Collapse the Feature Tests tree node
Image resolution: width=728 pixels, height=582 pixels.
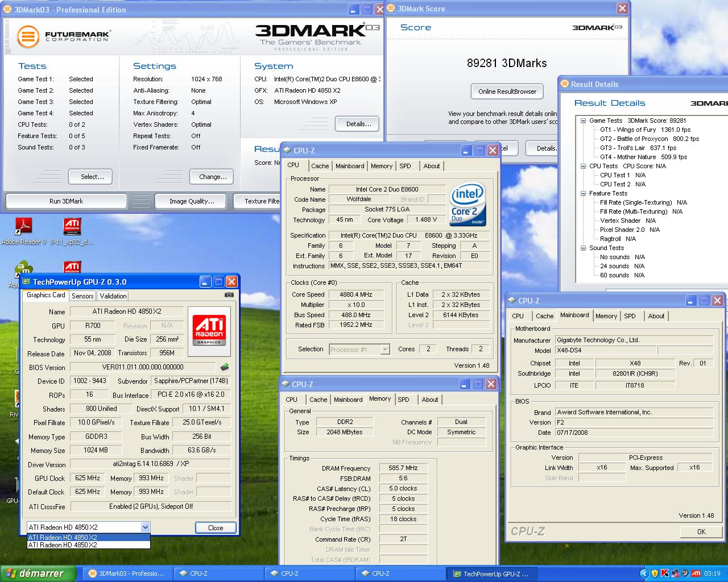[584, 193]
